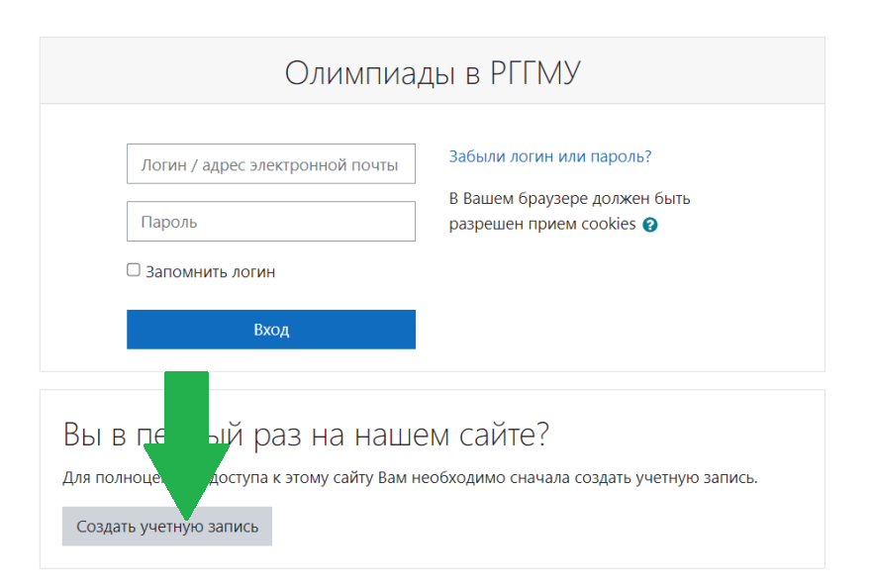This screenshot has width=871, height=588.
Task: Open the Забыли логин или пароль? link
Action: pos(550,156)
